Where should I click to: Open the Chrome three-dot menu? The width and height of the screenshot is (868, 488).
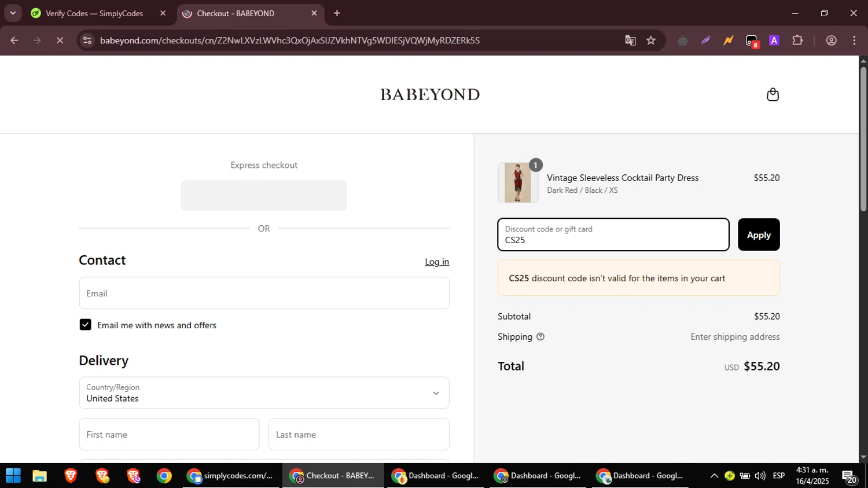854,41
